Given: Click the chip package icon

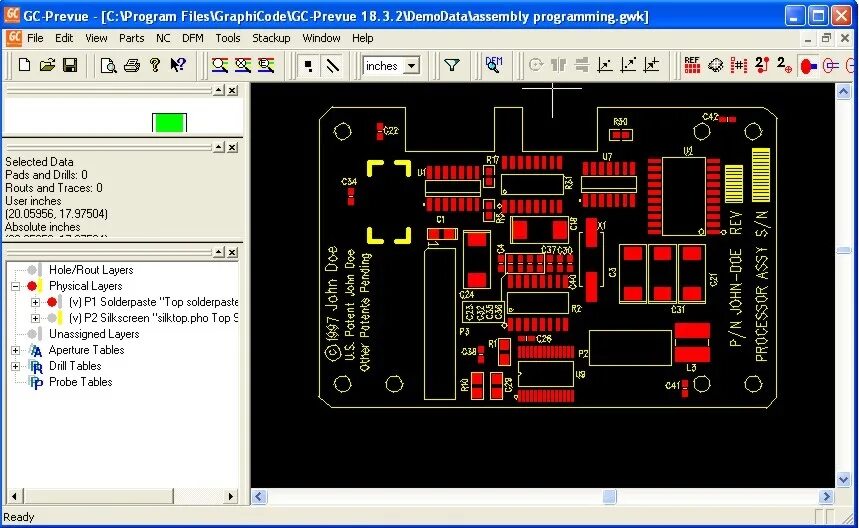Looking at the screenshot, I should click(x=715, y=65).
